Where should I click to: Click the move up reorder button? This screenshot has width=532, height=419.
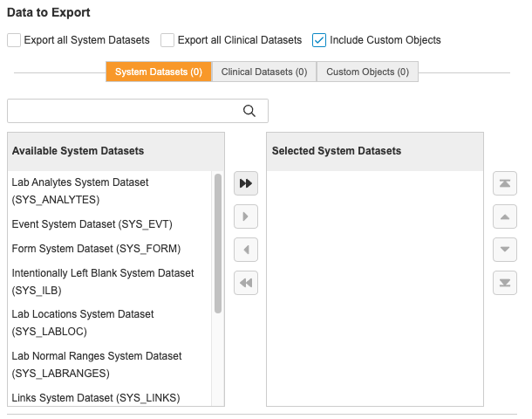505,216
